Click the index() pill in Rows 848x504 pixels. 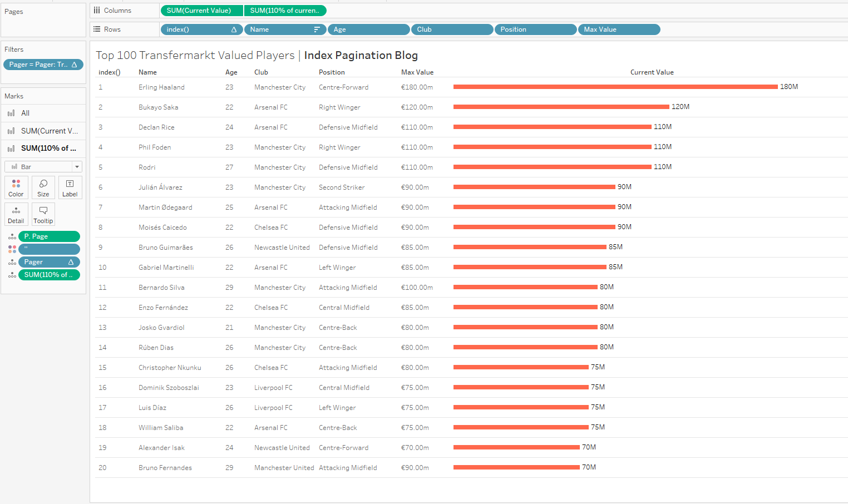coord(201,29)
